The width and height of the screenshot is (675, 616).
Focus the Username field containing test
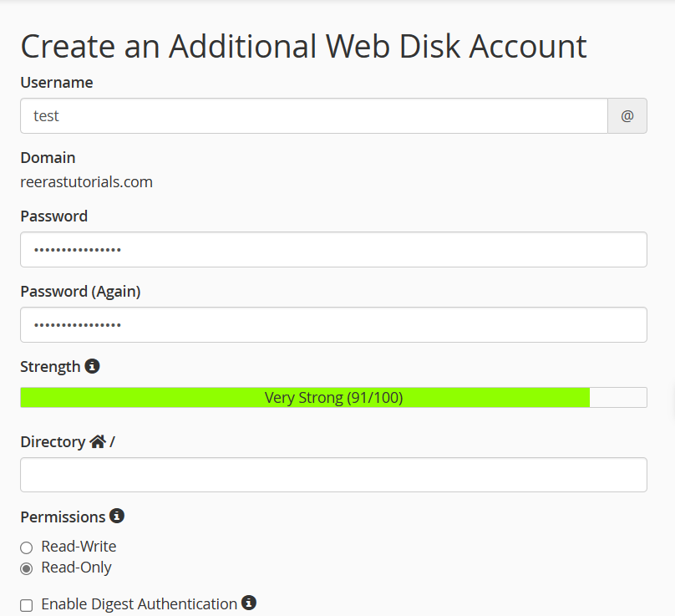[x=313, y=116]
